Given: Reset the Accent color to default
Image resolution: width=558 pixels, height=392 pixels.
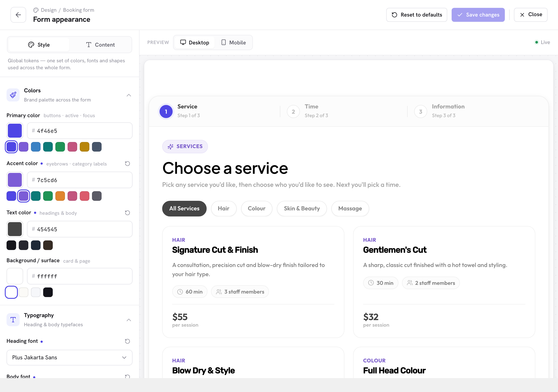Looking at the screenshot, I should pos(127,164).
